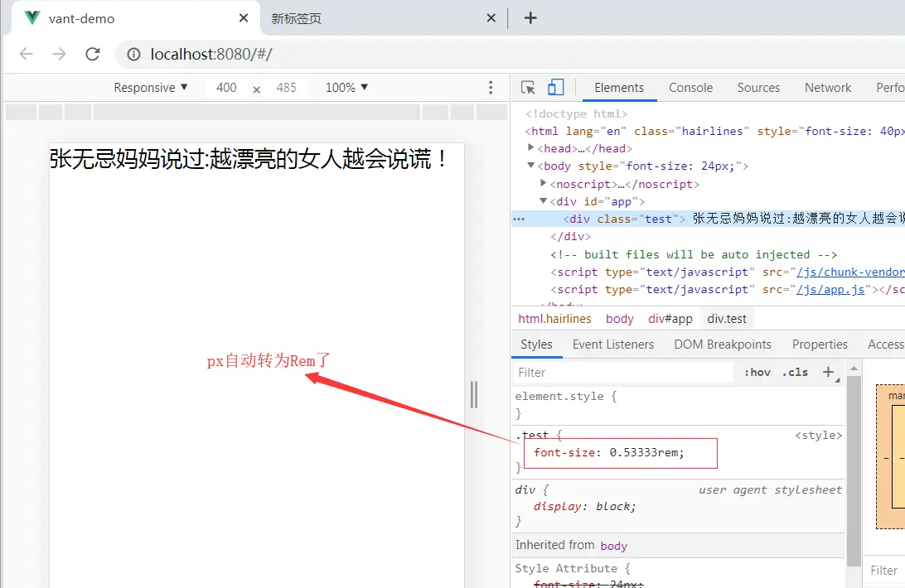This screenshot has width=905, height=588.
Task: Expand the noscript node
Action: pos(543,184)
